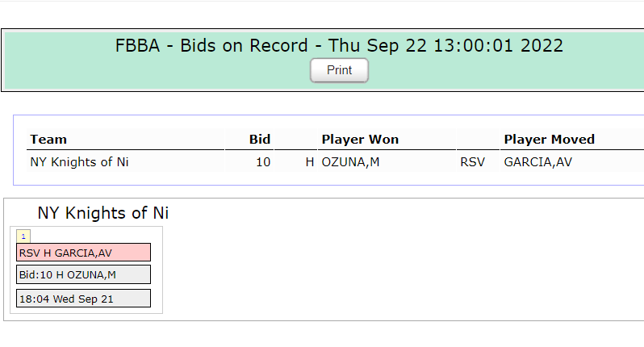The image size is (644, 347).
Task: Click the blank header cell above RSV
Action: (478, 140)
